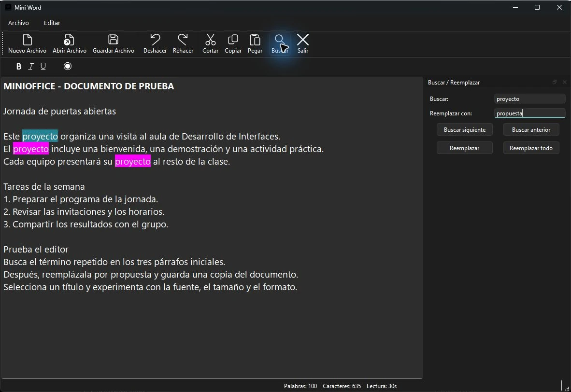Screen dimensions: 571x392
Task: Click the circular record-style icon in format bar
Action: click(67, 66)
